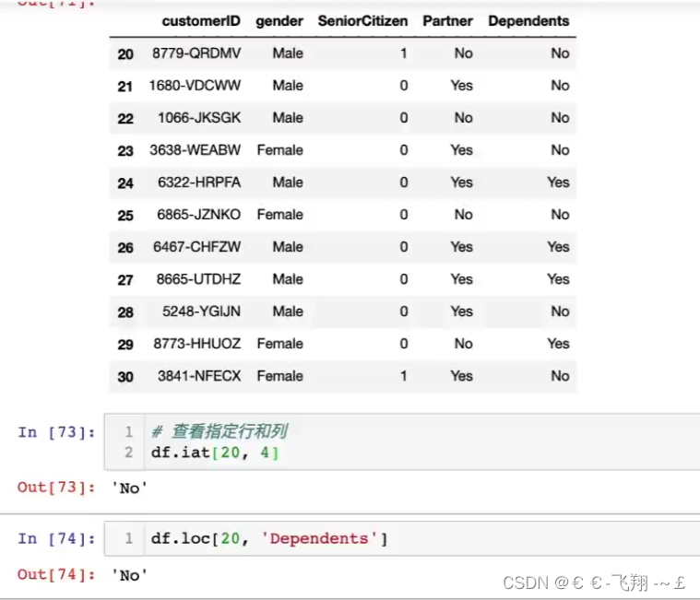This screenshot has width=700, height=600.
Task: Click the Out[73] prompt label
Action: coord(56,488)
